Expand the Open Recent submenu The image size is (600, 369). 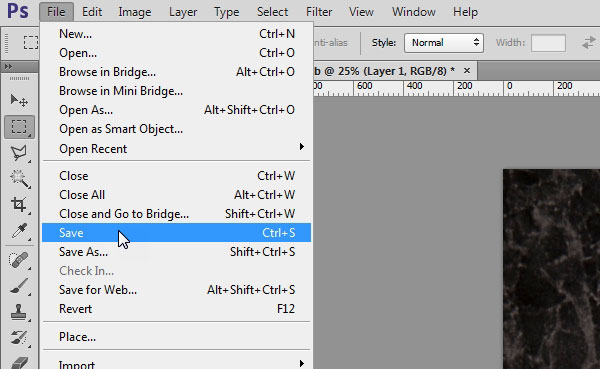(176, 149)
